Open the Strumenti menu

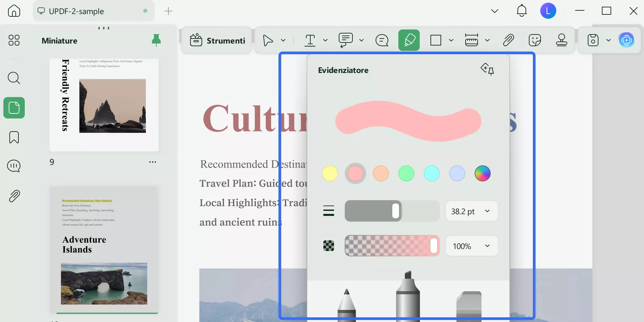218,41
